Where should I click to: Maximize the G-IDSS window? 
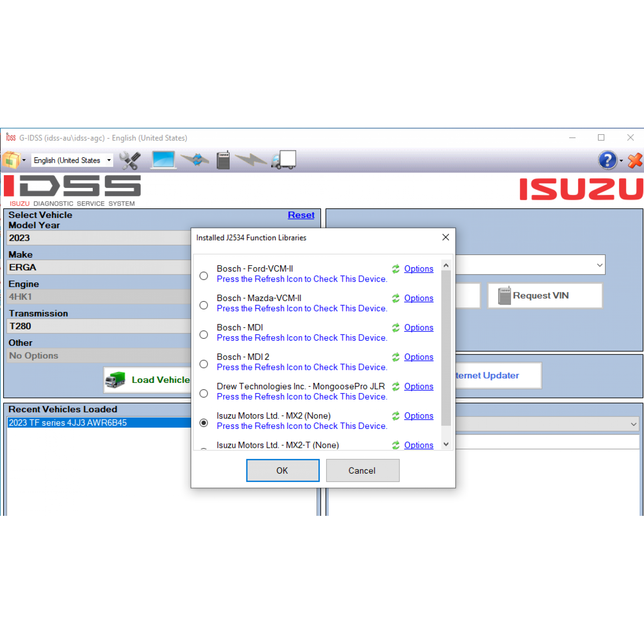[601, 138]
